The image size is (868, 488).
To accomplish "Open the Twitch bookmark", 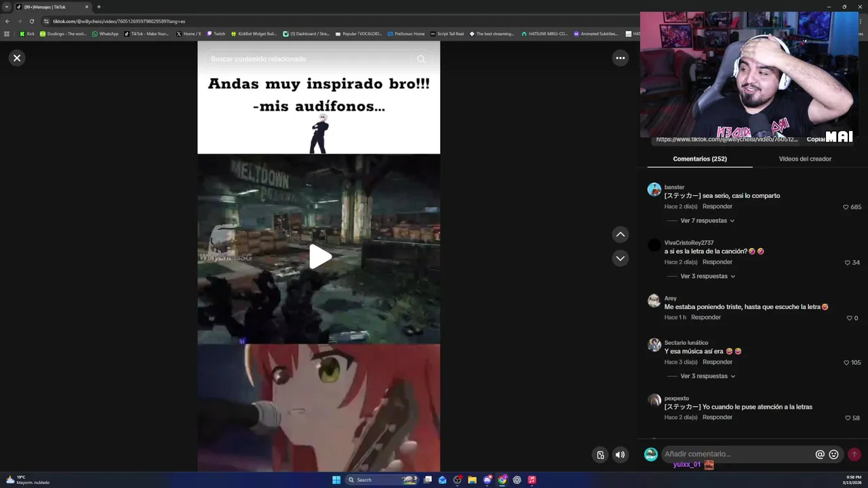I will click(x=216, y=33).
